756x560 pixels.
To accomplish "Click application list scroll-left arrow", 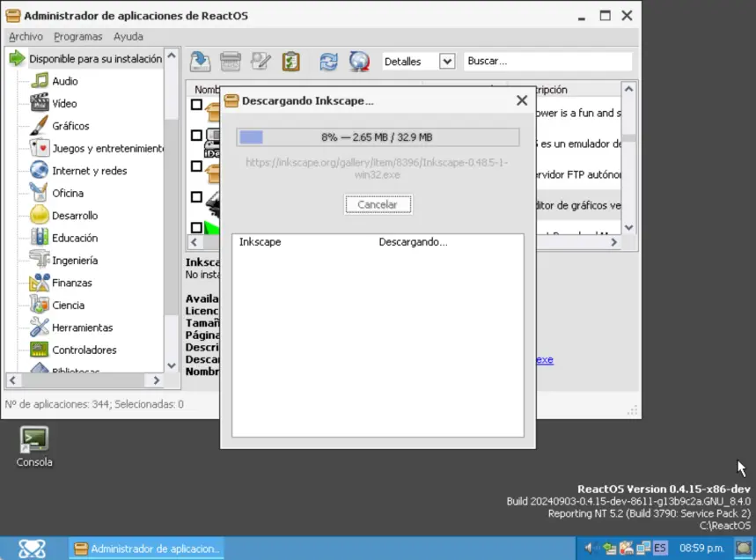I will tap(195, 242).
